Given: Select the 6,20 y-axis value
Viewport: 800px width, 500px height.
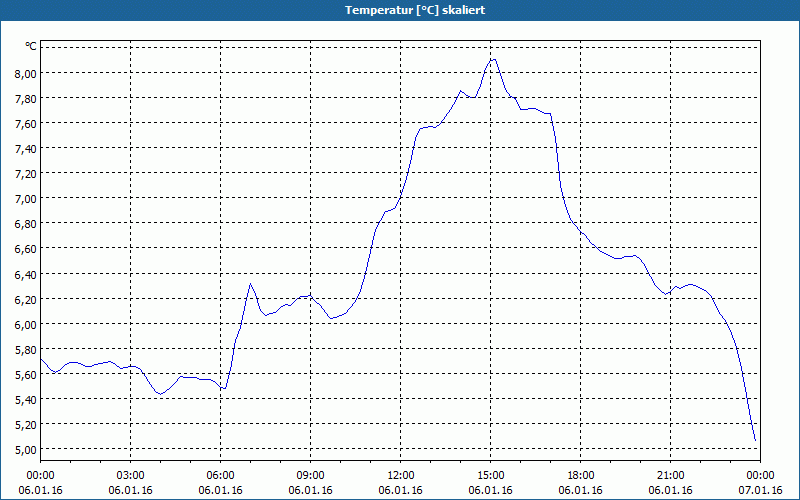Looking at the screenshot, I should pos(26,299).
